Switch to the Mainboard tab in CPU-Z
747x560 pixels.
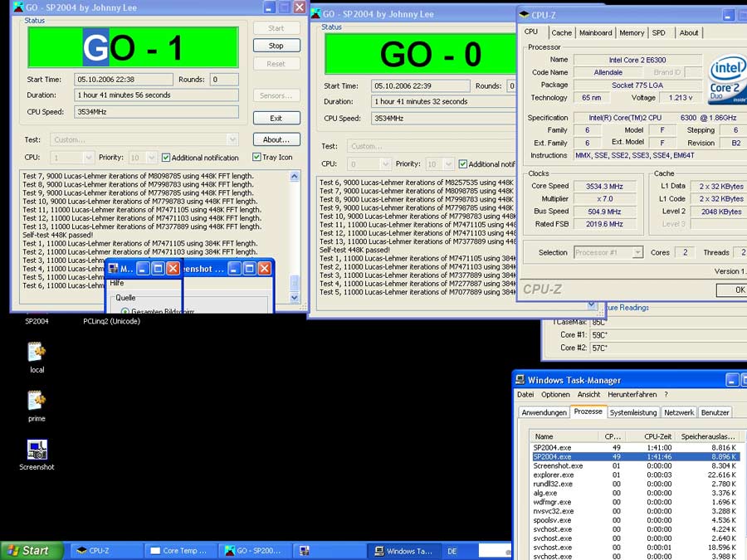pos(595,33)
